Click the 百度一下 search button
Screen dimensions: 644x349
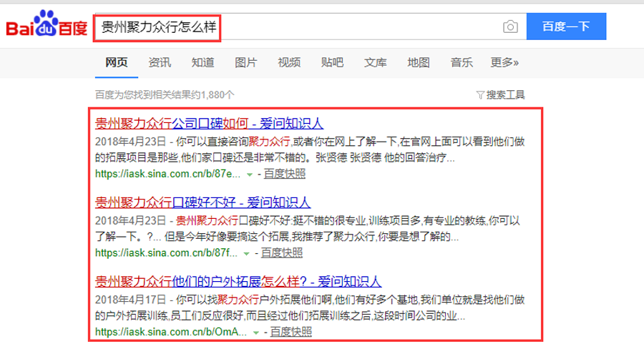[x=566, y=26]
